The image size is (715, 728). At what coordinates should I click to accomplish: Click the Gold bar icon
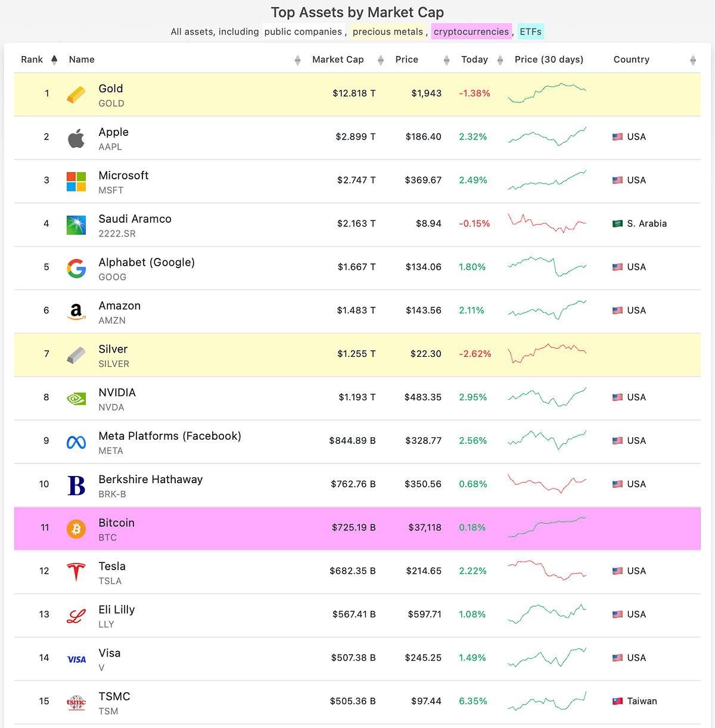point(76,94)
